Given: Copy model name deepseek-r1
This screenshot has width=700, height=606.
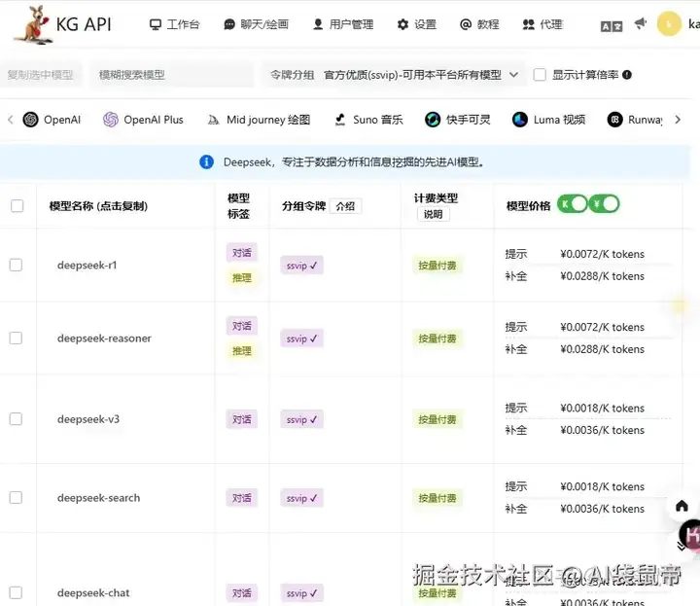Looking at the screenshot, I should coord(87,266).
